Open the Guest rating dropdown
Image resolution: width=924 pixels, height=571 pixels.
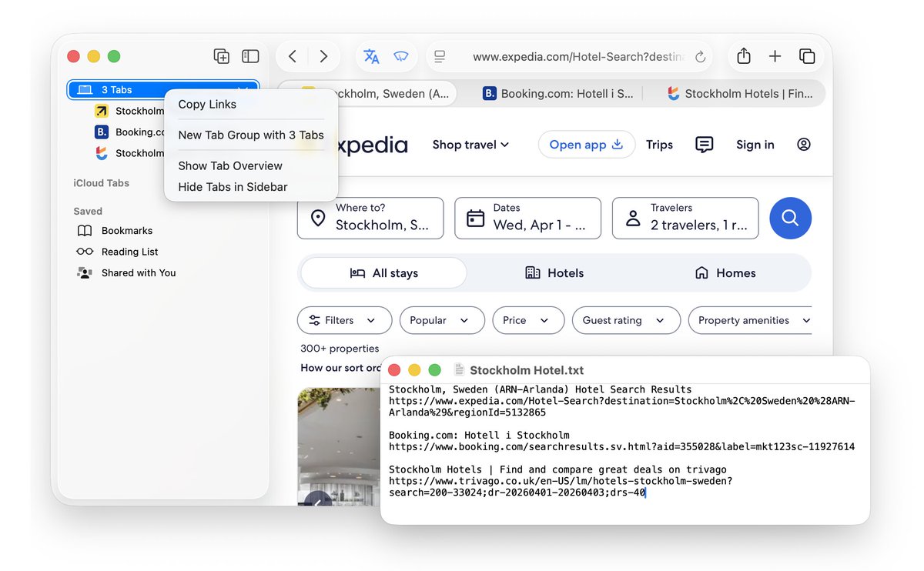point(626,320)
